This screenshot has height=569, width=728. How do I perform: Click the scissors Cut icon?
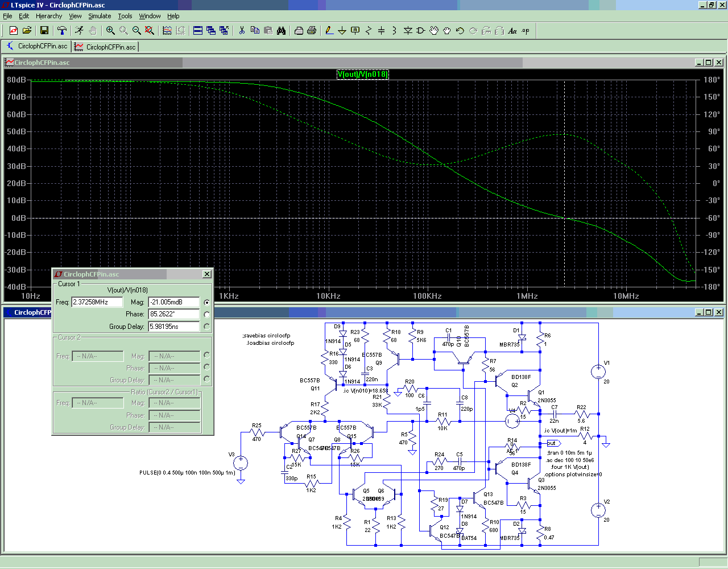point(242,31)
